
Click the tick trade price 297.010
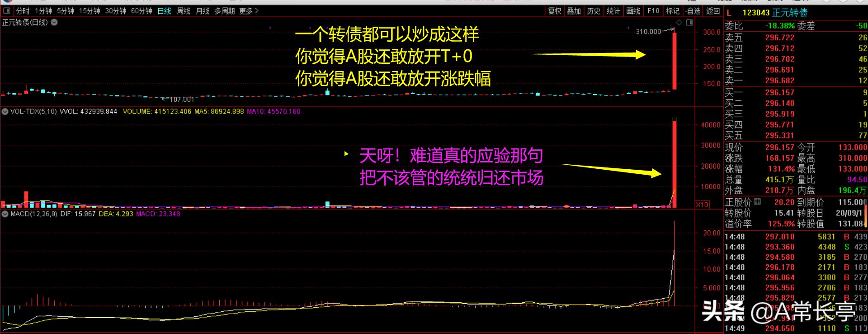779,237
